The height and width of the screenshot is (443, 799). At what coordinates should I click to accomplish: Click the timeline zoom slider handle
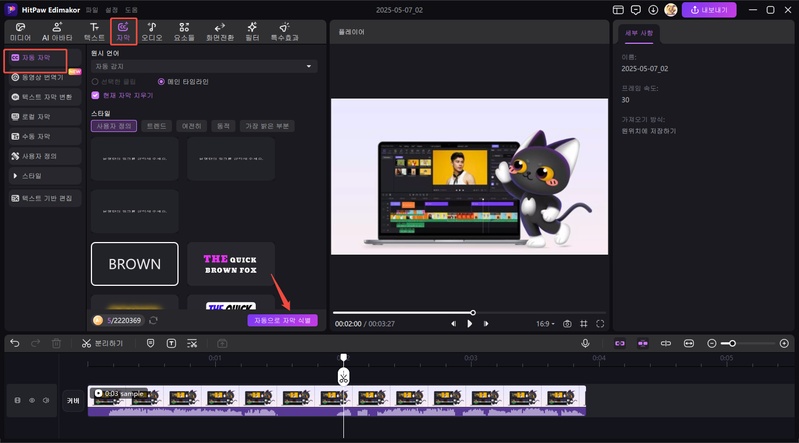pos(732,344)
